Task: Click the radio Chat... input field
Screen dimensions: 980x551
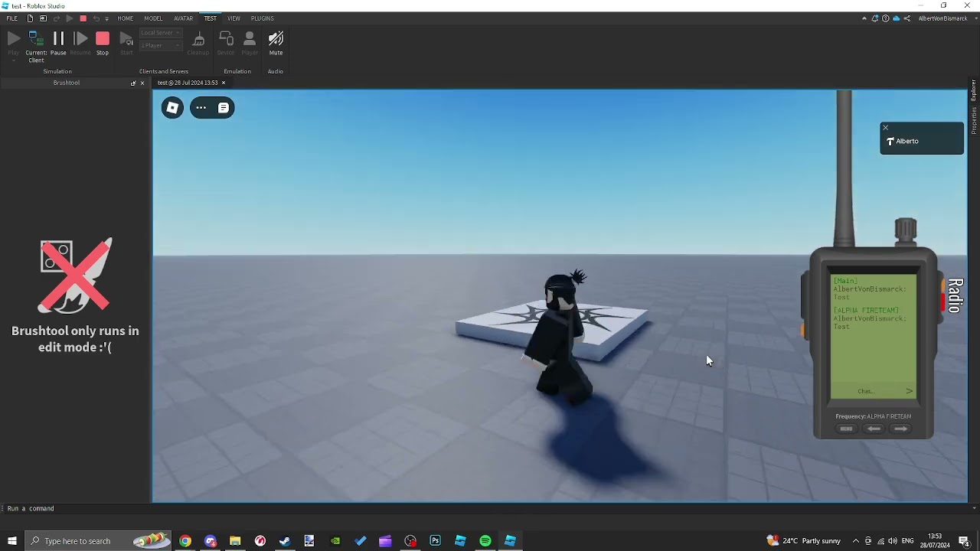Action: point(867,391)
